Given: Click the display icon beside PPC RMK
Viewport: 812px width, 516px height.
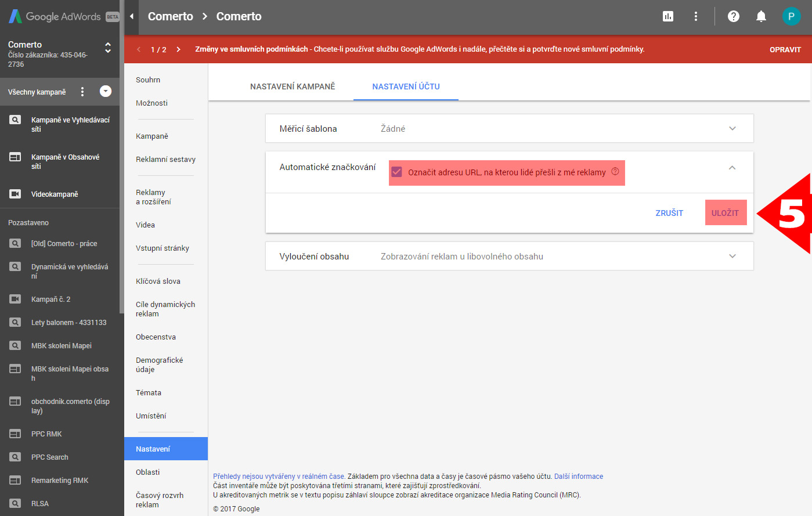Looking at the screenshot, I should [15, 434].
